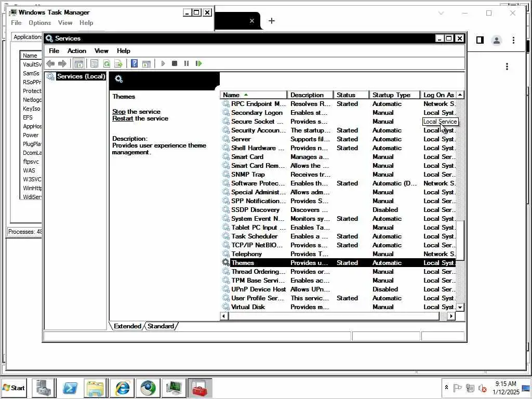Click the Start Service play icon

tap(163, 63)
